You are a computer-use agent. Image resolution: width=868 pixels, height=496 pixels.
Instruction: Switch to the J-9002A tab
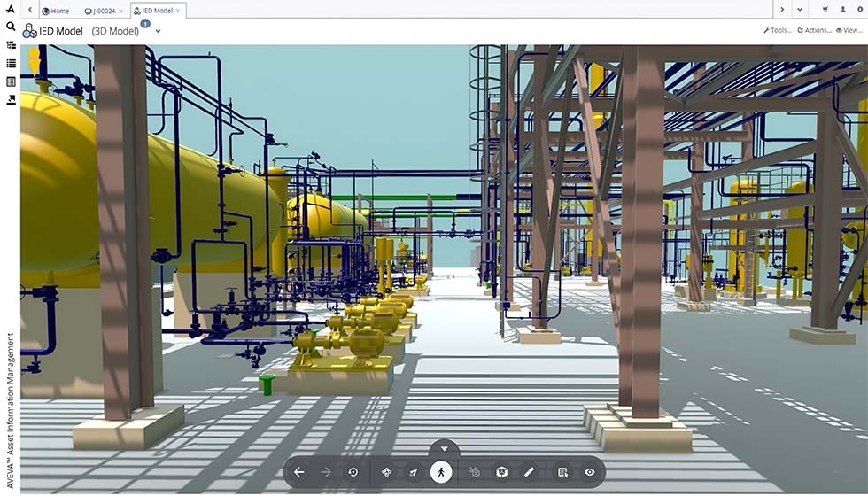click(x=100, y=11)
